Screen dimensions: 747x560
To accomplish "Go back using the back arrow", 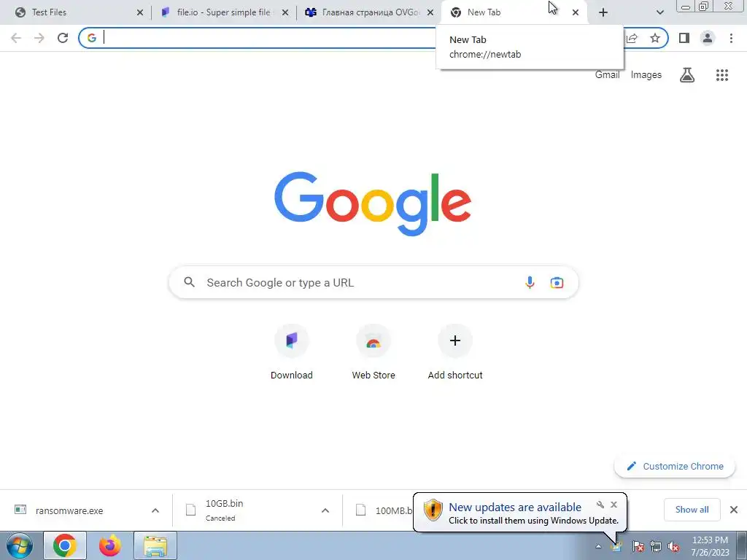I will point(16,38).
